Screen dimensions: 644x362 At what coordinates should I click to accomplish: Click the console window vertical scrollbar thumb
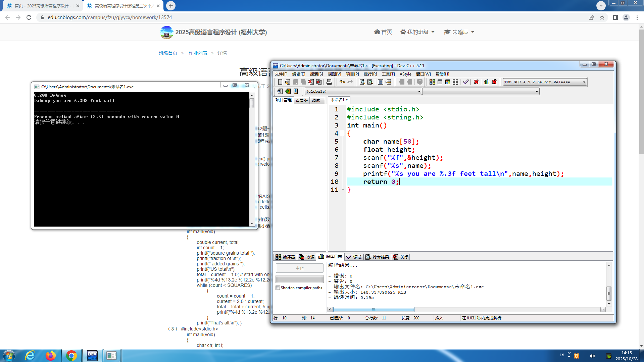[x=252, y=103]
